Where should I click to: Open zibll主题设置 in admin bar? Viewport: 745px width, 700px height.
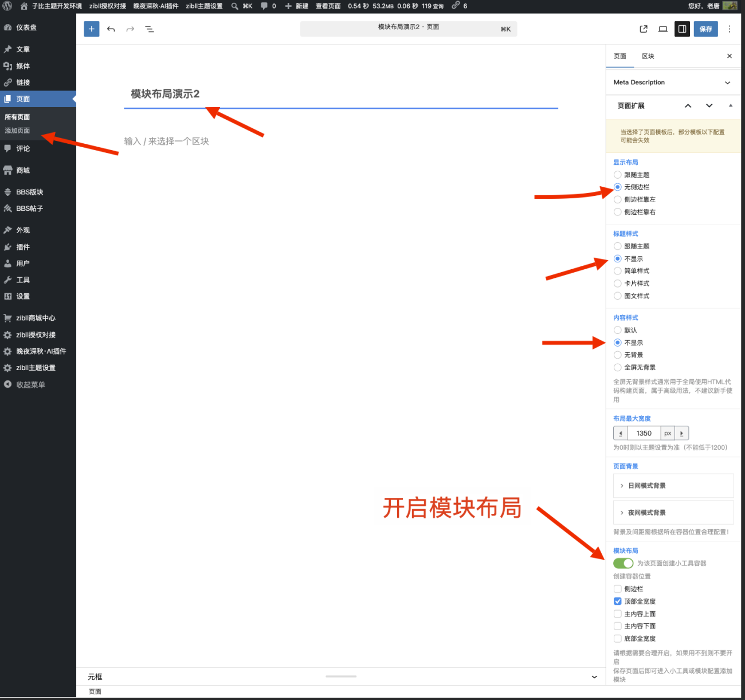pyautogui.click(x=204, y=6)
